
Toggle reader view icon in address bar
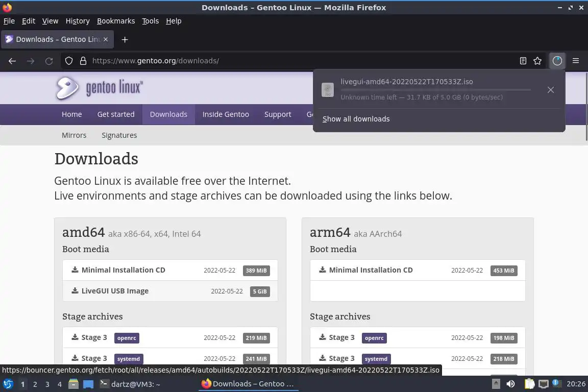(x=523, y=61)
